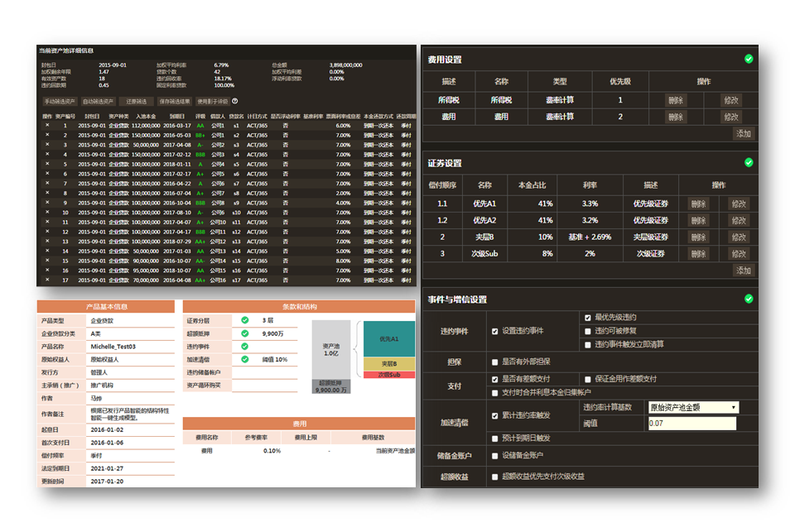795x532 pixels.
Task: Open the 原始资产池金额 dropdown
Action: [x=693, y=407]
